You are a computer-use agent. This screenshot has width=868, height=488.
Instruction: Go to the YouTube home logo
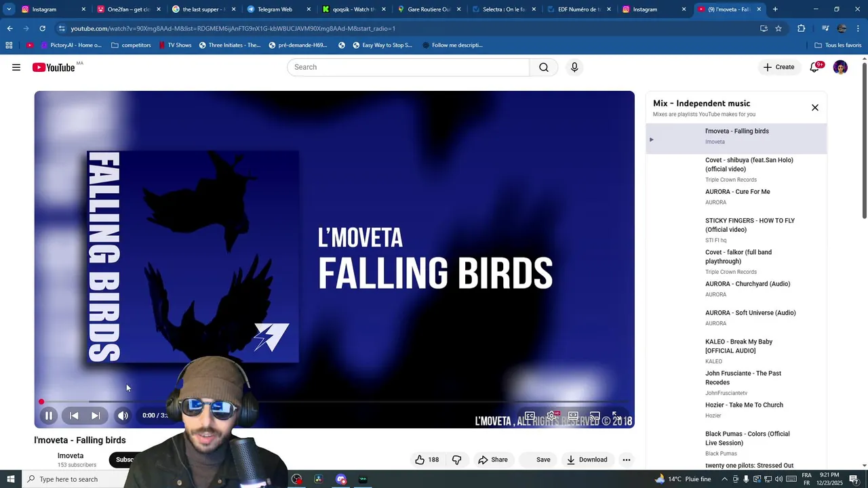click(x=53, y=67)
